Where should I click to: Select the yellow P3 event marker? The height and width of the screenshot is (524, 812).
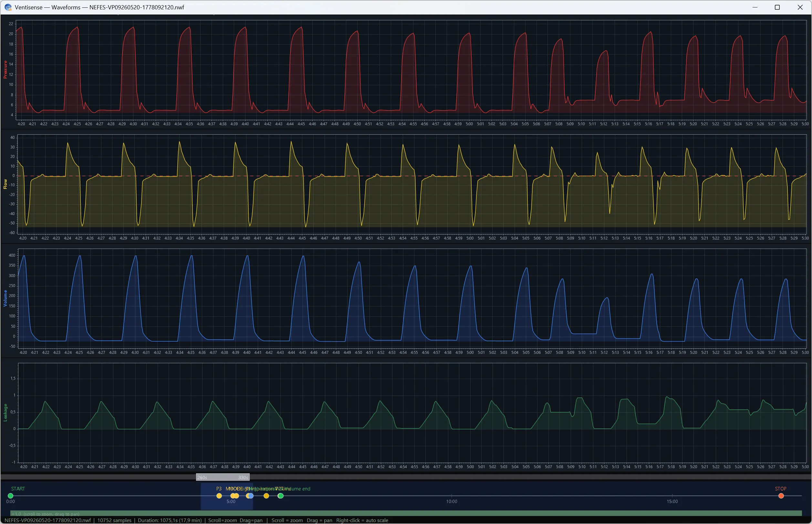tap(219, 496)
